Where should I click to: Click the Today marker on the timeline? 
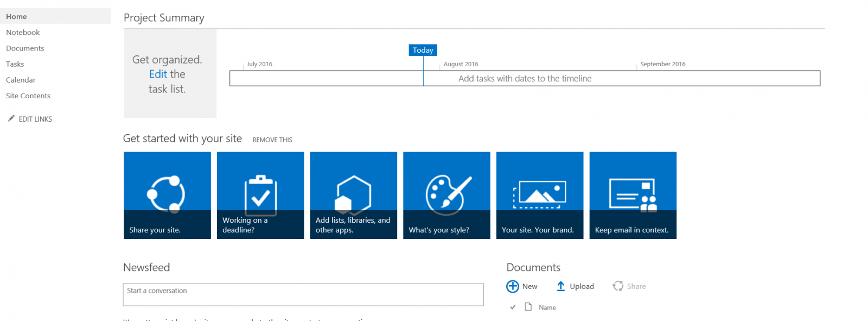423,50
